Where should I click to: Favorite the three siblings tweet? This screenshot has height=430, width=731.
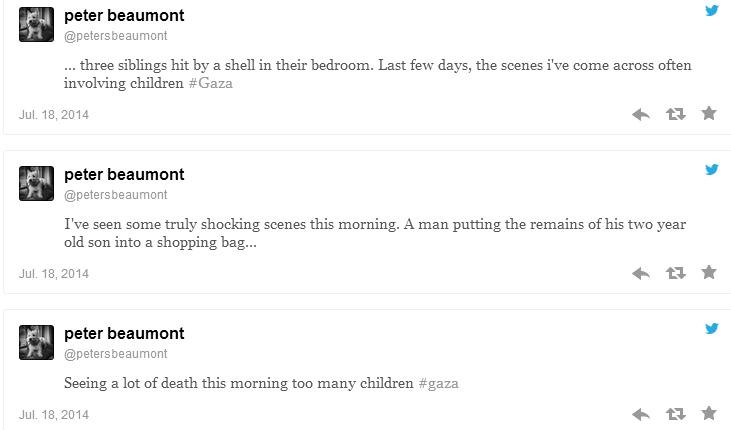(709, 113)
